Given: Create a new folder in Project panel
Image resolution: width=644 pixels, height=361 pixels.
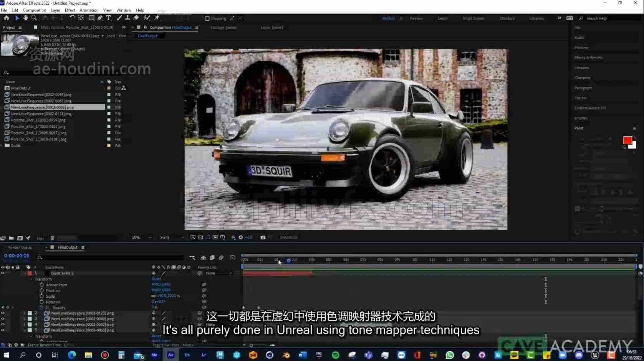Looking at the screenshot, I should point(11,238).
